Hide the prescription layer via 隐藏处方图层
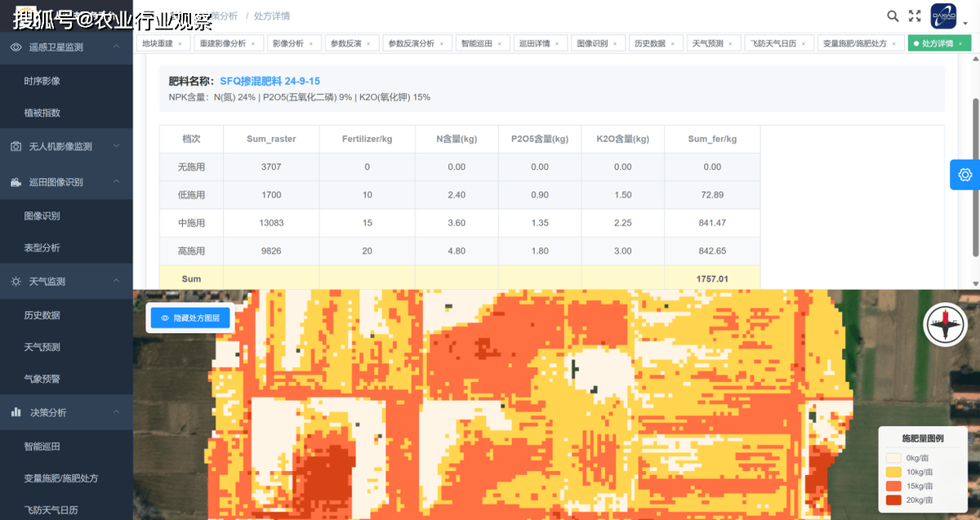 pos(190,318)
